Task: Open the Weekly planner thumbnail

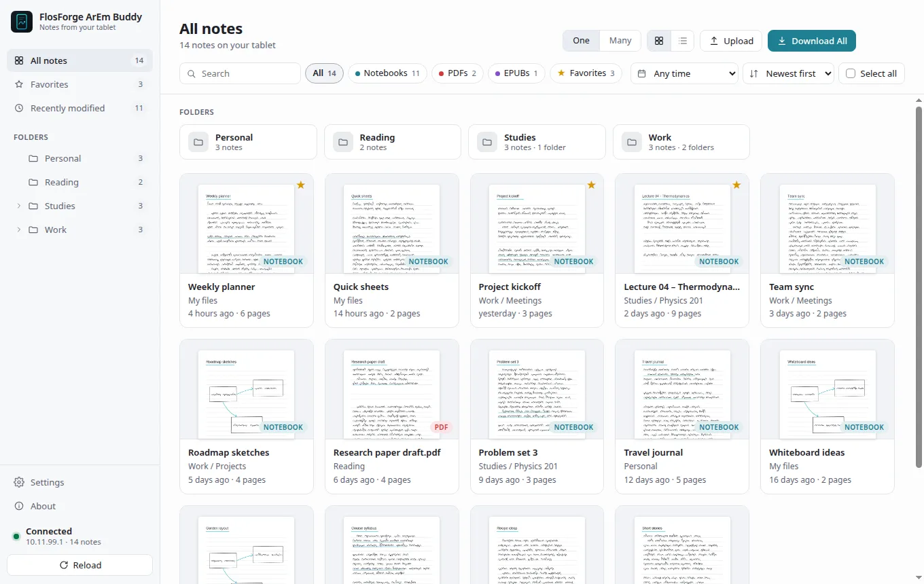Action: pyautogui.click(x=247, y=224)
